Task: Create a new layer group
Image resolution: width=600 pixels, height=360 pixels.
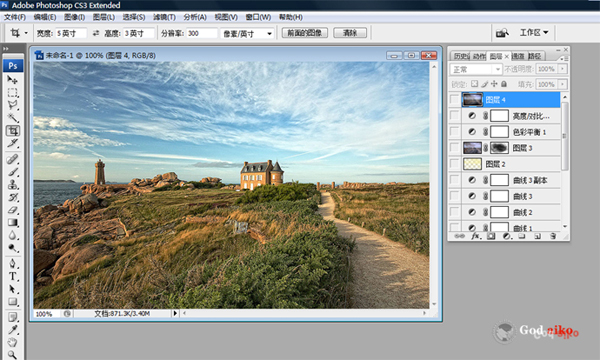Action: coord(522,236)
